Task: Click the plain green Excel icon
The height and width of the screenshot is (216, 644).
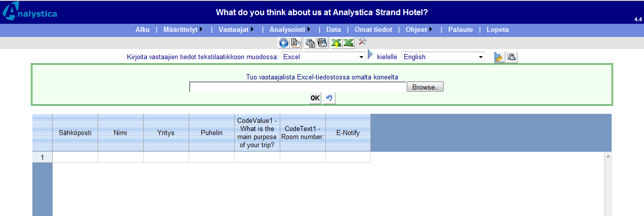Action: (348, 43)
